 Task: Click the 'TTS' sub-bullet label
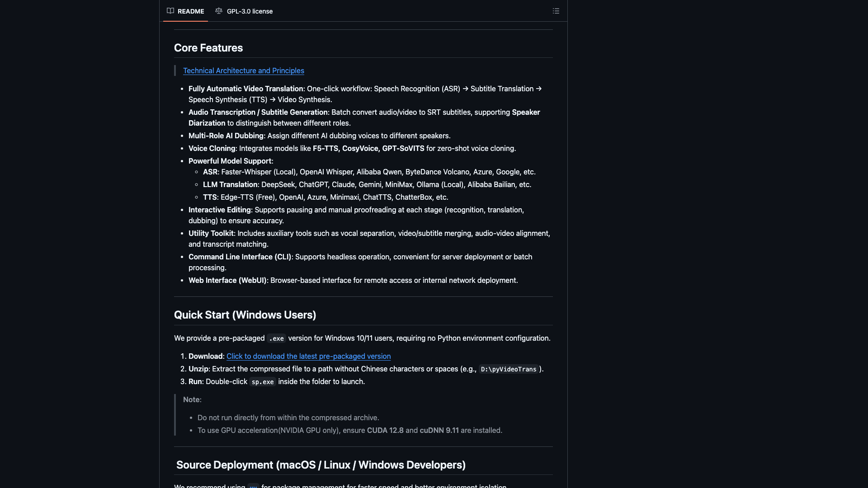coord(210,197)
